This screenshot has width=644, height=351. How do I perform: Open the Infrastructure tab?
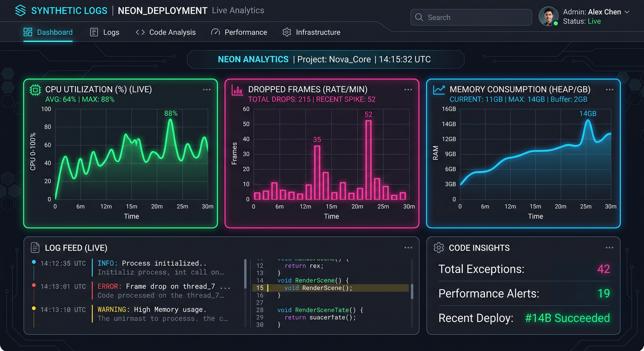pos(311,32)
